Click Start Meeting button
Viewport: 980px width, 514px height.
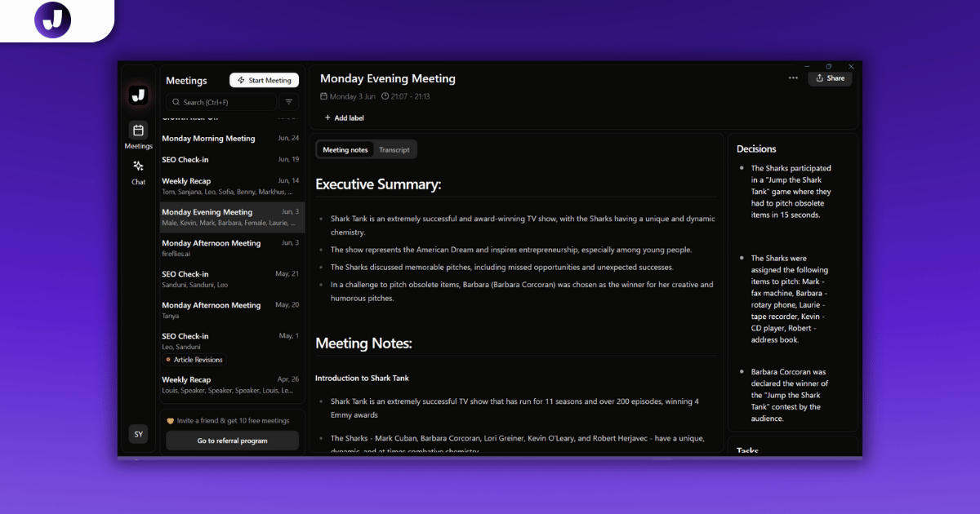pyautogui.click(x=264, y=80)
